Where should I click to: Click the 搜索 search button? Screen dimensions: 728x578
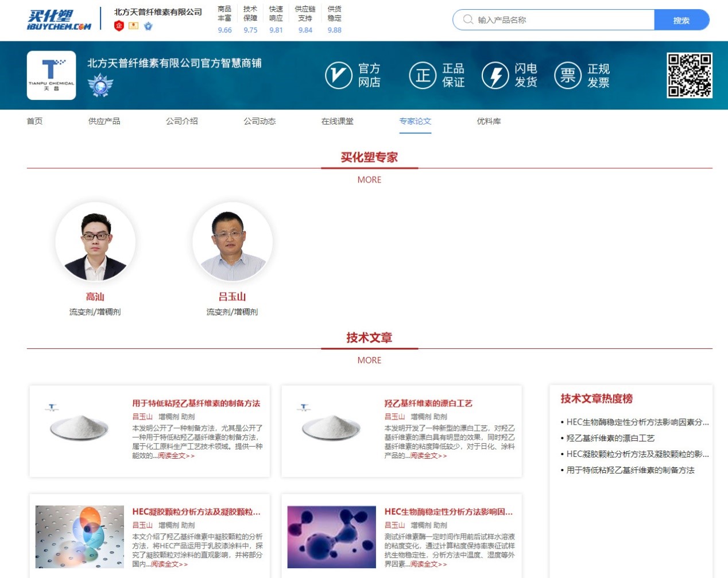click(681, 20)
